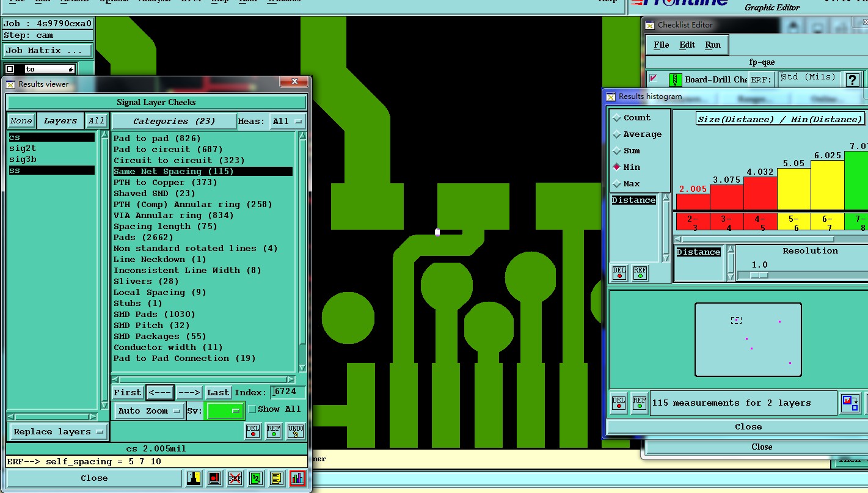The image size is (868, 493).
Task: Jump to First result
Action: [128, 392]
